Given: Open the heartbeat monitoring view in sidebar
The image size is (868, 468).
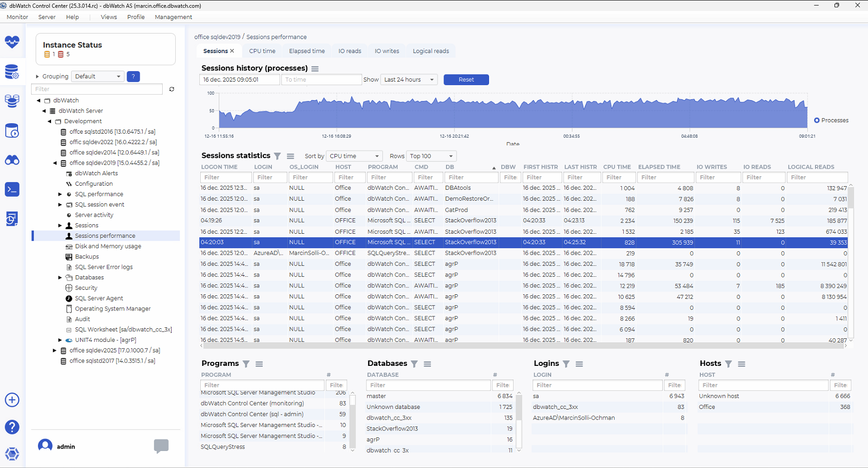Looking at the screenshot, I should (12, 42).
